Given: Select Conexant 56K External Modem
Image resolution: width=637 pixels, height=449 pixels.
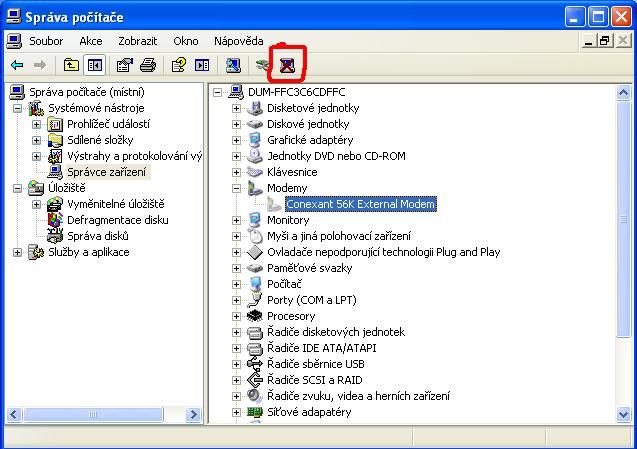Looking at the screenshot, I should [x=361, y=204].
